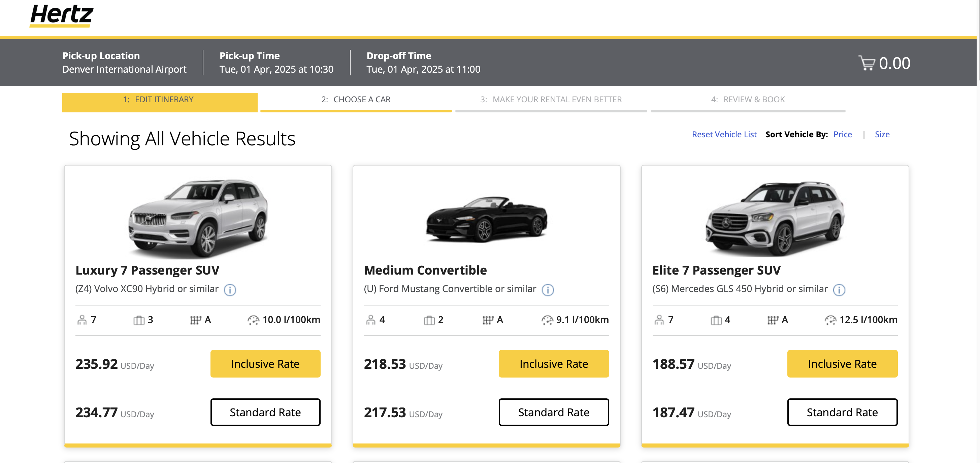The width and height of the screenshot is (980, 463).
Task: Click the 234.77 USD/Day price
Action: [115, 413]
